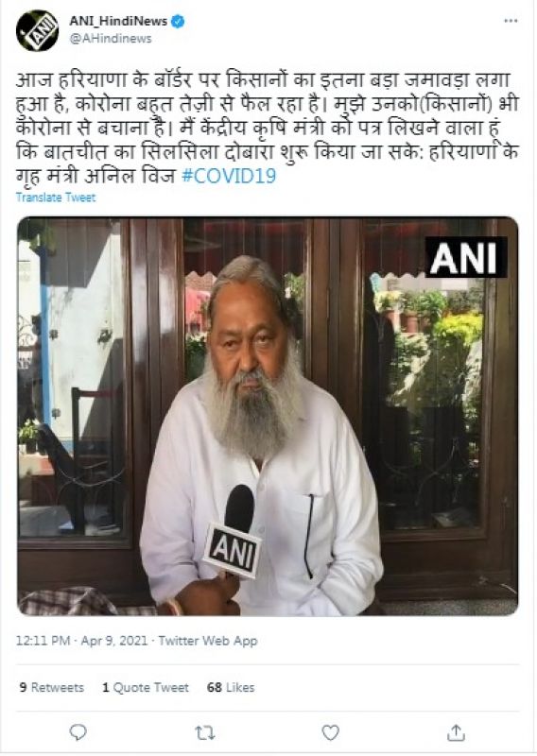Click the ANI profile avatar

tap(37, 30)
